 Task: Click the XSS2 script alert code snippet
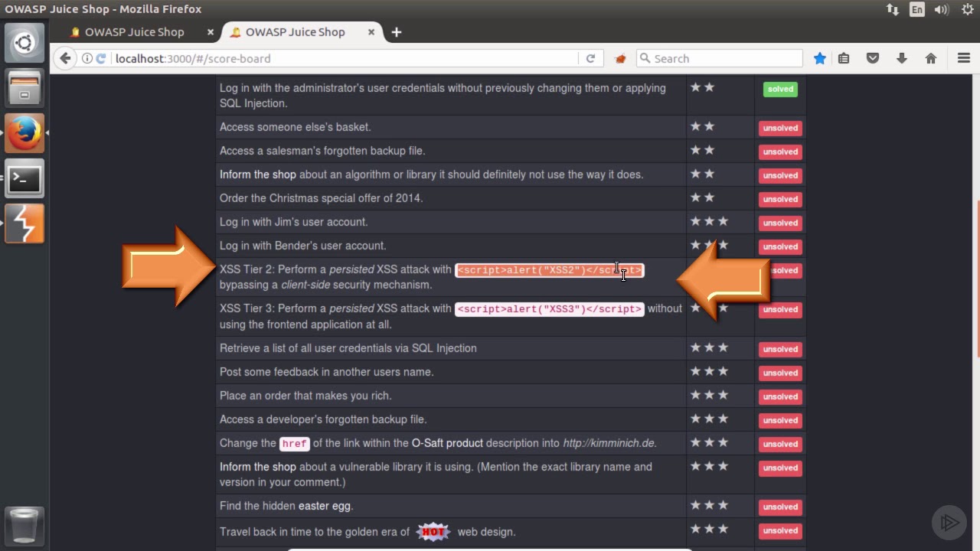click(x=549, y=270)
